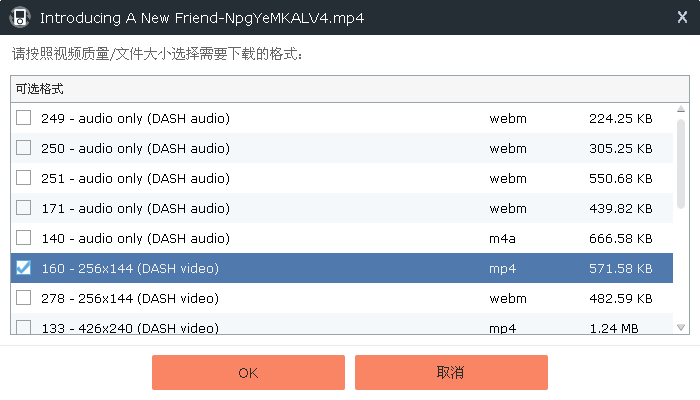Tick the 133 426x240 mp4 checkbox
The height and width of the screenshot is (400, 700).
23,327
